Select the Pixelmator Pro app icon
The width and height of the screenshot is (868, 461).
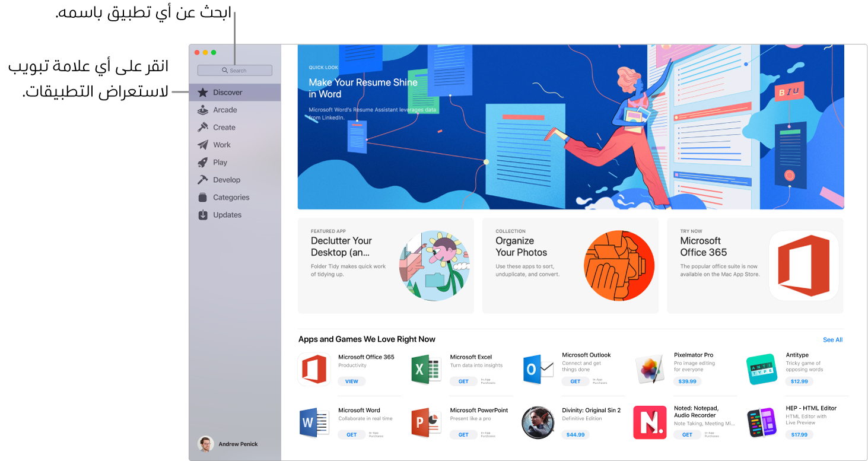coord(649,370)
